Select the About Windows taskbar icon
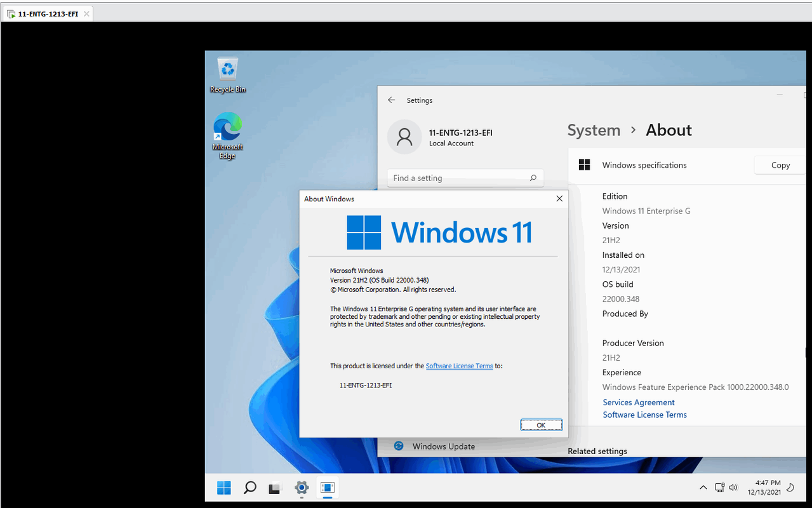The height and width of the screenshot is (508, 812). pyautogui.click(x=328, y=488)
